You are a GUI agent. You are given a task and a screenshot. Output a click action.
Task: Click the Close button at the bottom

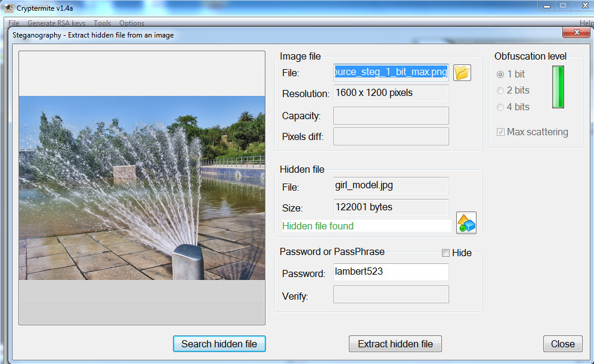[562, 344]
